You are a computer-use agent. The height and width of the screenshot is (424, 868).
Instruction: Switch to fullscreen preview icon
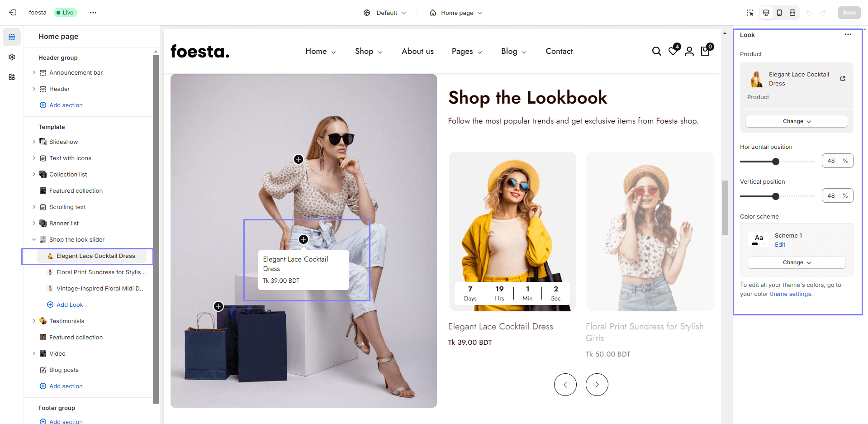[x=792, y=13]
